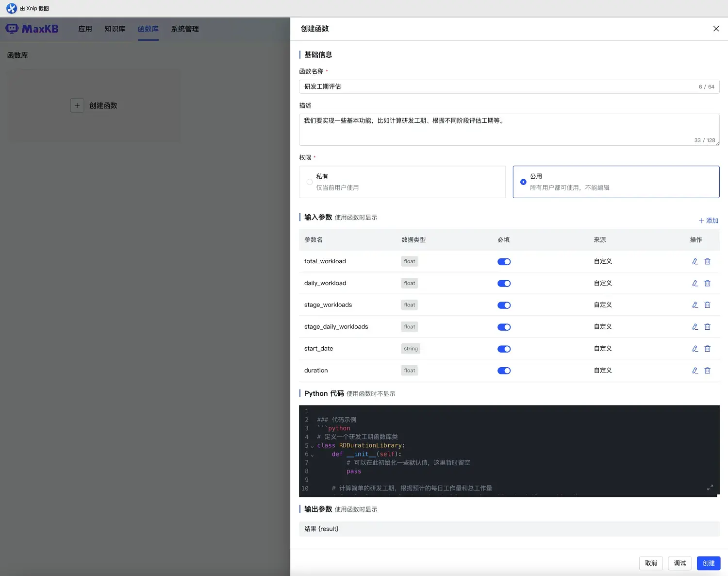This screenshot has width=728, height=576.
Task: Collapse the class RDDurationLibrary code fold
Action: pos(312,446)
